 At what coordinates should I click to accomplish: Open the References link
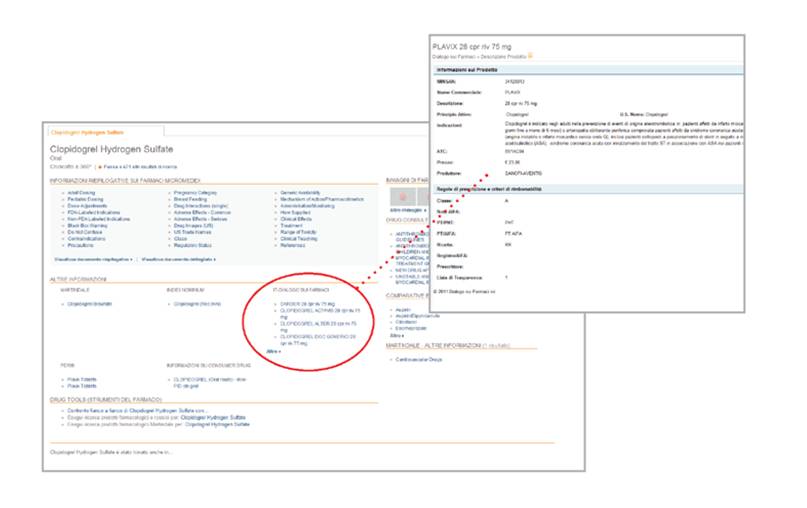[293, 246]
